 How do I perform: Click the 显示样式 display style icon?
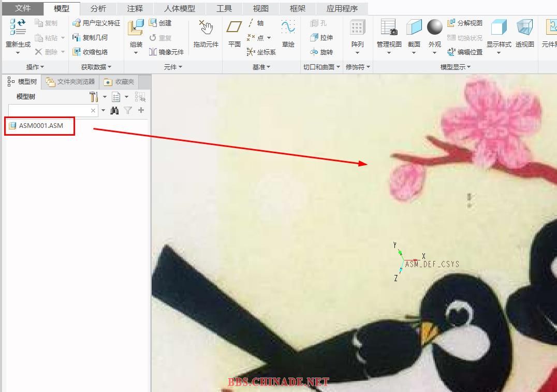click(x=499, y=28)
